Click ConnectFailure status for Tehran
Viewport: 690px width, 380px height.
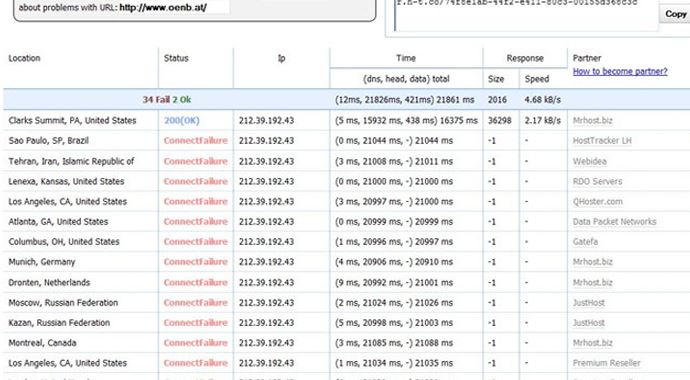(x=196, y=161)
